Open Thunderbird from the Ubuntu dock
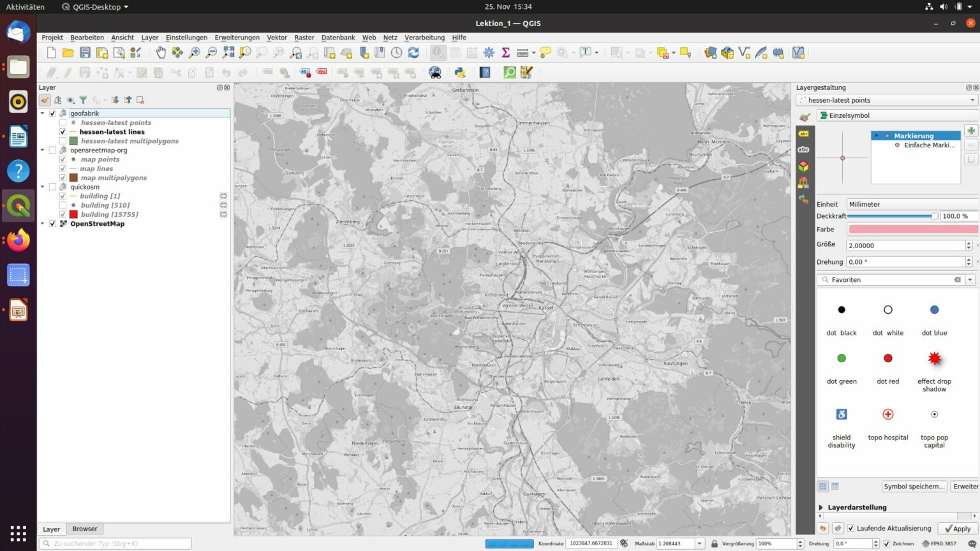Image resolution: width=980 pixels, height=551 pixels. 19,32
